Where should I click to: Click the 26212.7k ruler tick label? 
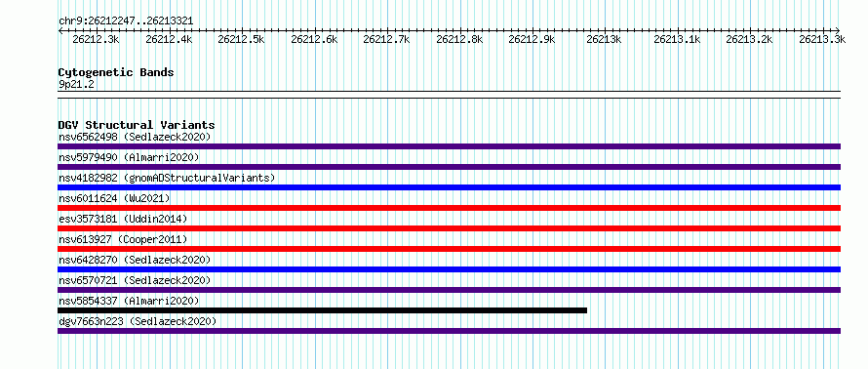pos(386,39)
